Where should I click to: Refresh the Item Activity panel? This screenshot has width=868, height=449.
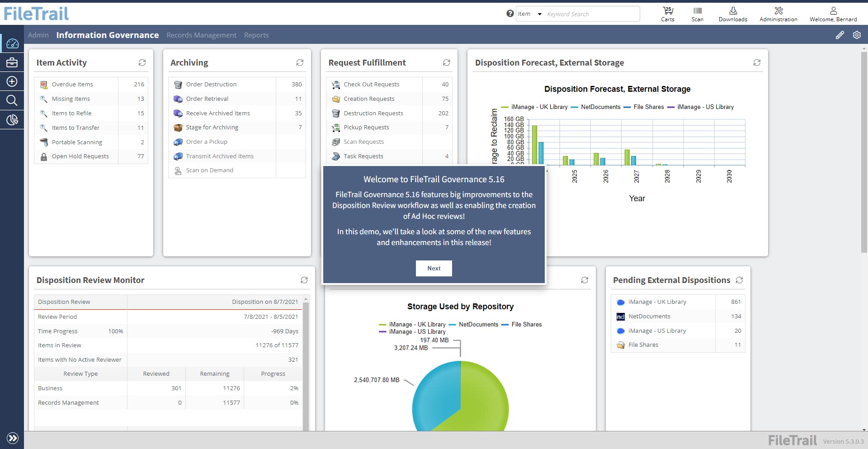click(x=142, y=62)
